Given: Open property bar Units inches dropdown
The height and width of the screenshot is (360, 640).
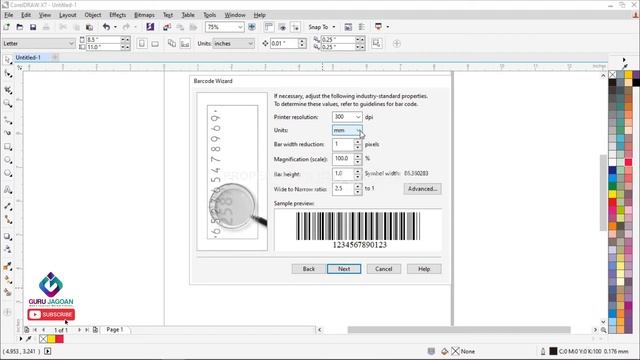Looking at the screenshot, I should (250, 43).
